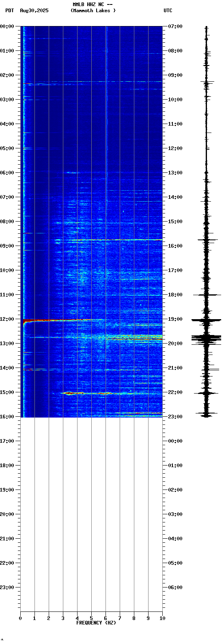
Task: Click the PDT '23:00' time label
Action: [x=7, y=587]
